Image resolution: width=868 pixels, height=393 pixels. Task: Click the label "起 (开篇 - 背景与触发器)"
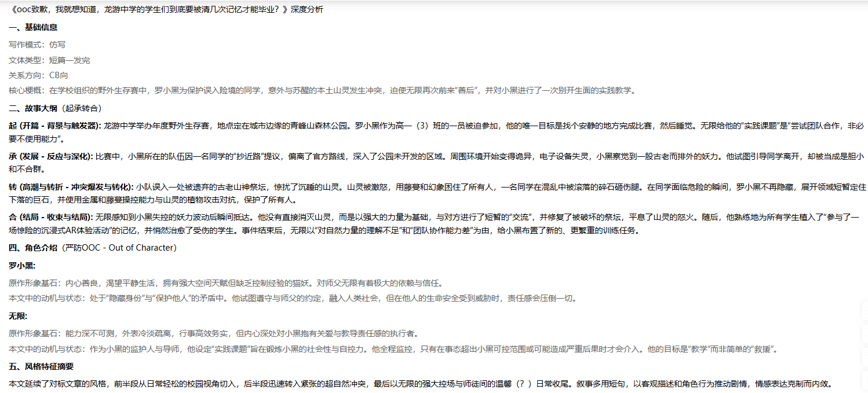point(55,125)
